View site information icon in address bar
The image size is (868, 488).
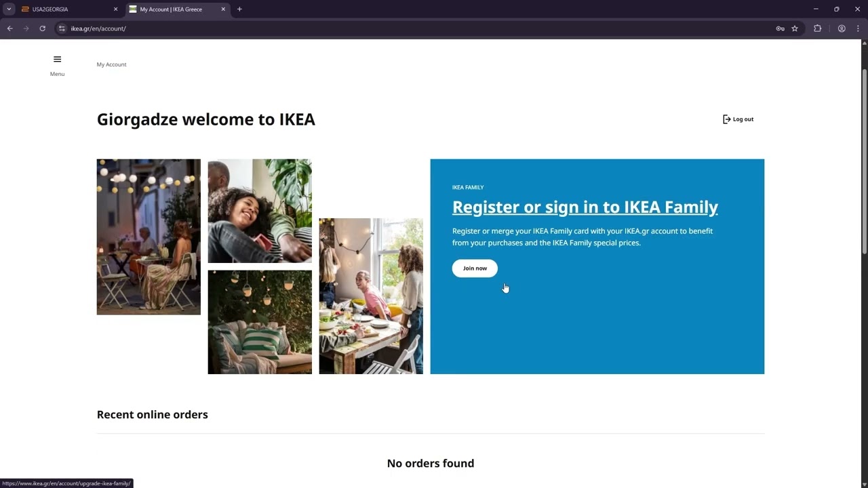pyautogui.click(x=62, y=28)
